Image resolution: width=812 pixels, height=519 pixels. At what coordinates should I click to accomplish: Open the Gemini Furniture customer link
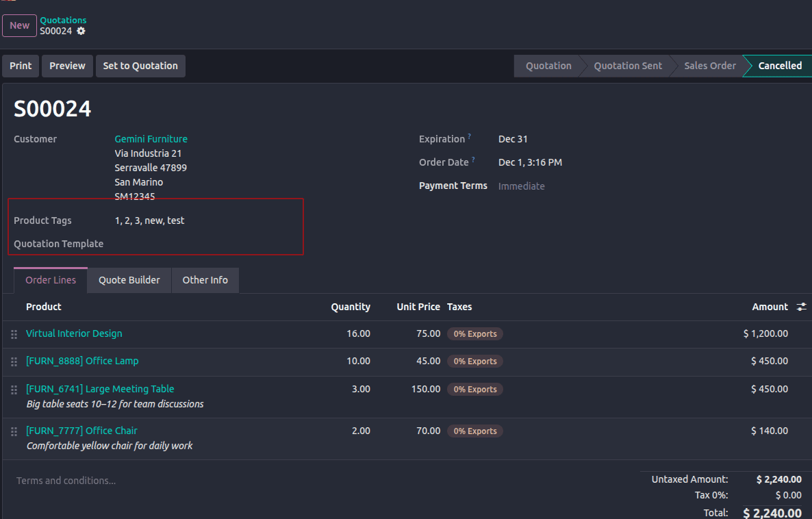pos(151,139)
